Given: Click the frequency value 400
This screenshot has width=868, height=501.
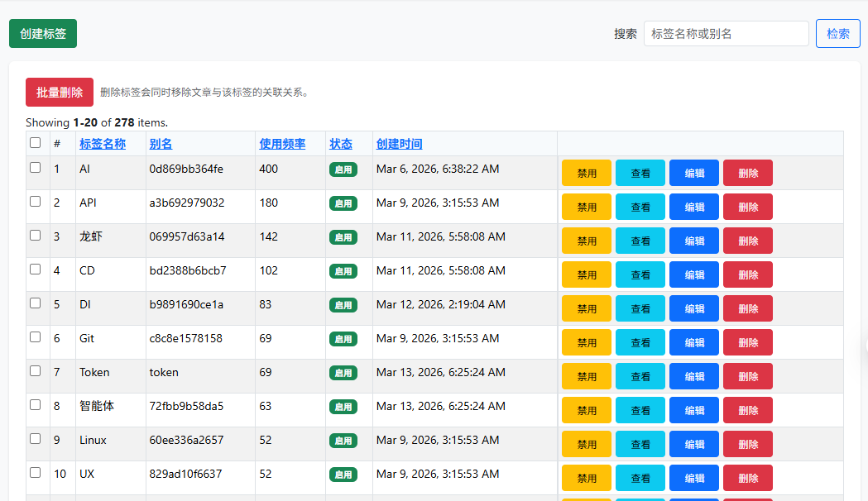Looking at the screenshot, I should [x=268, y=169].
